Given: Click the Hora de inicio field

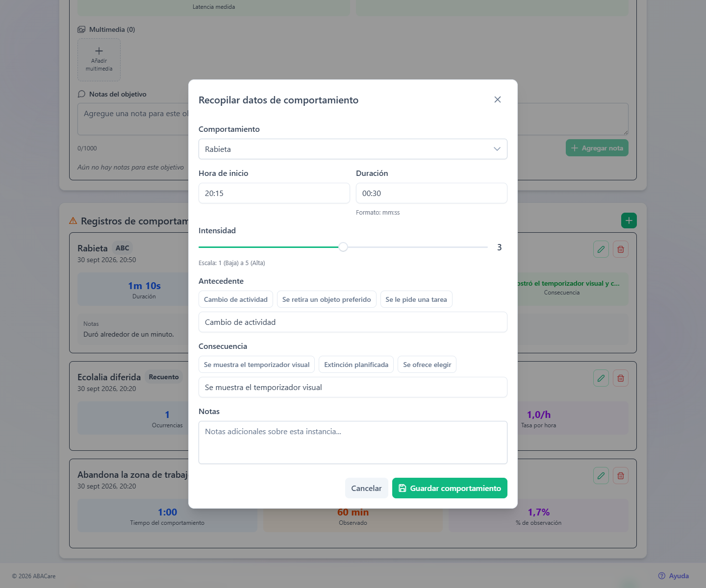Looking at the screenshot, I should 274,193.
